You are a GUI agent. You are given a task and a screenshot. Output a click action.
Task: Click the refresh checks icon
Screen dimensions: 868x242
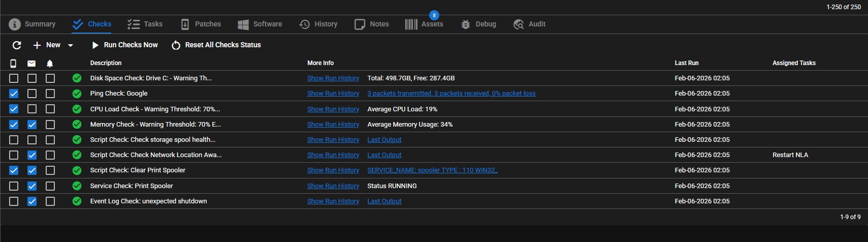(17, 45)
